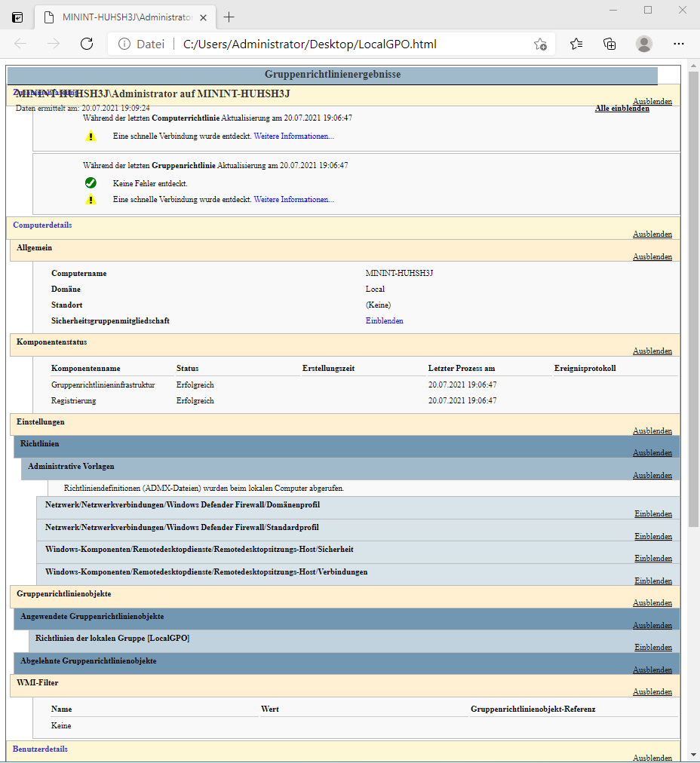Viewport: 700px width, 763px height.
Task: Collapse Administrative Vorlagen with Ausblenden
Action: pos(652,475)
